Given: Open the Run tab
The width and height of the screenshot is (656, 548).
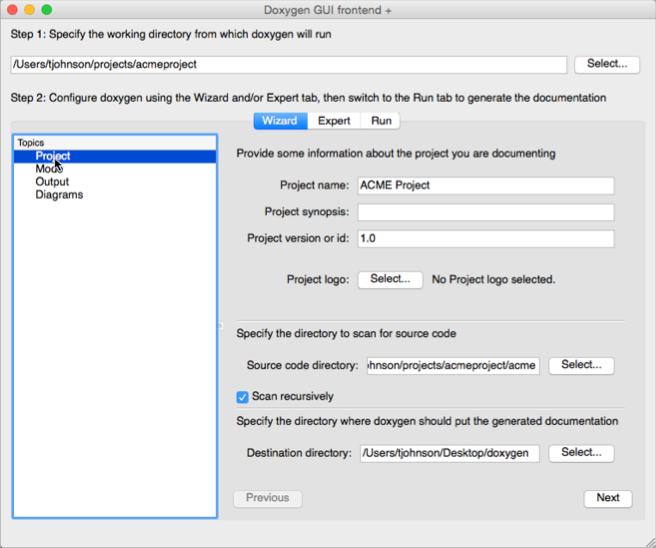Looking at the screenshot, I should click(x=381, y=121).
